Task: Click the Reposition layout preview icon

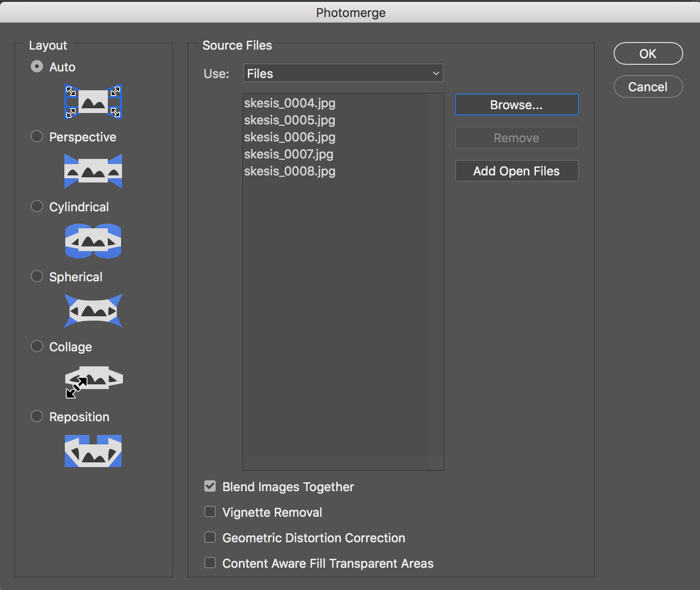Action: tap(93, 451)
